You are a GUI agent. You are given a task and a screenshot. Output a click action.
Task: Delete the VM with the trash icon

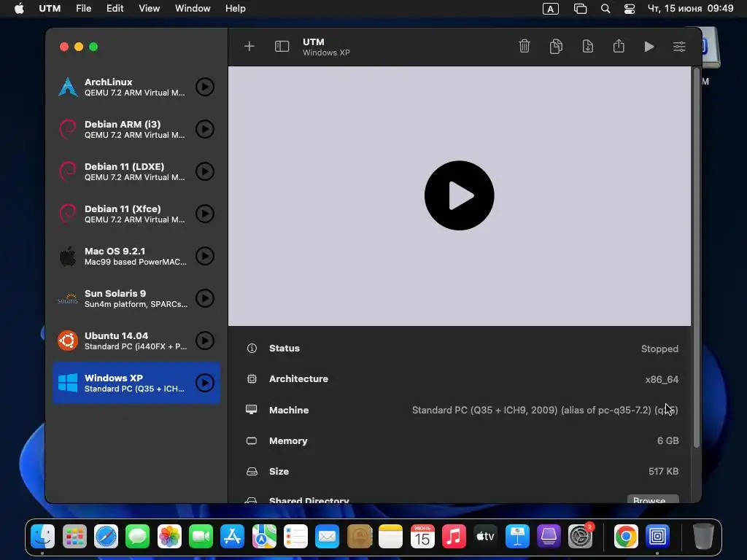point(525,46)
